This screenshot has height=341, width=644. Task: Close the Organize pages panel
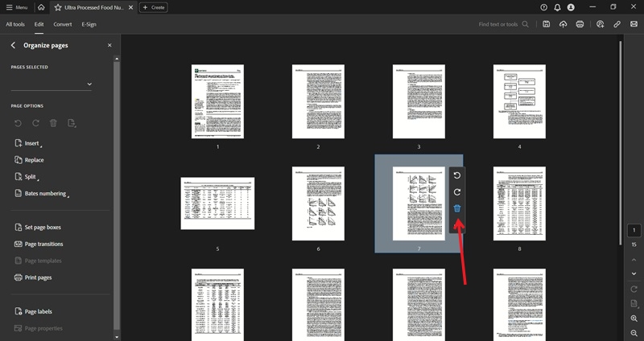coord(109,45)
